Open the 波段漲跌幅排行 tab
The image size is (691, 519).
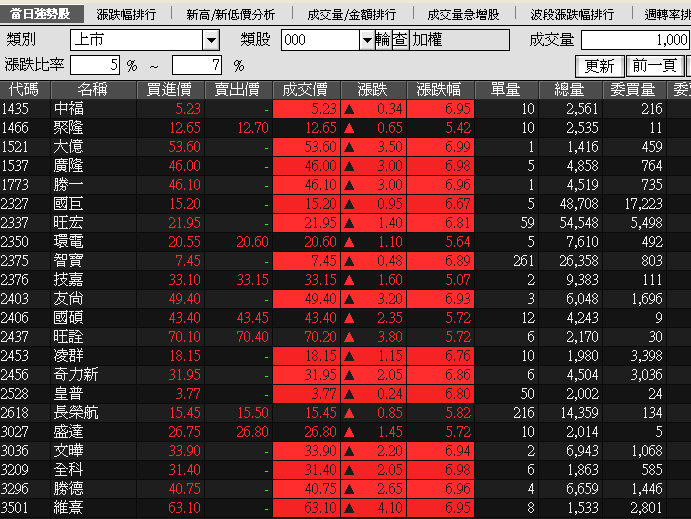tap(572, 15)
